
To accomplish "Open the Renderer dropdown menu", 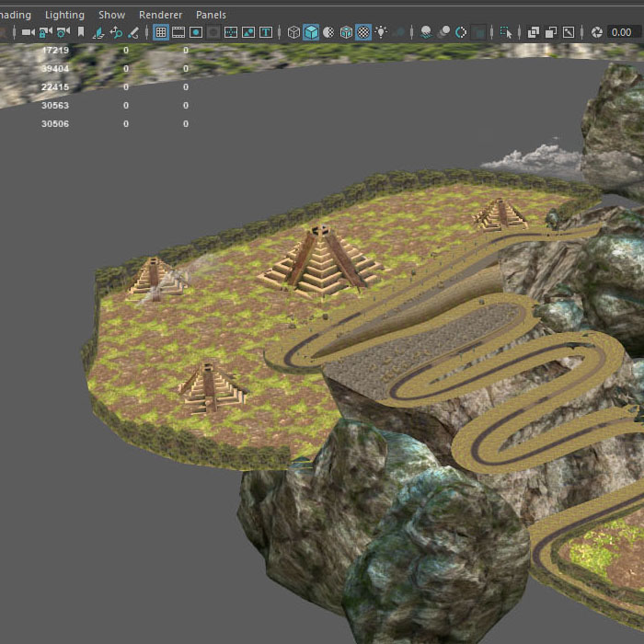I will tap(160, 15).
